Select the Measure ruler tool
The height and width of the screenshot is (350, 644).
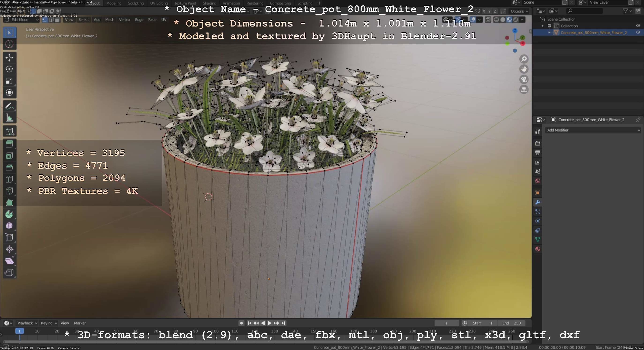(10, 118)
